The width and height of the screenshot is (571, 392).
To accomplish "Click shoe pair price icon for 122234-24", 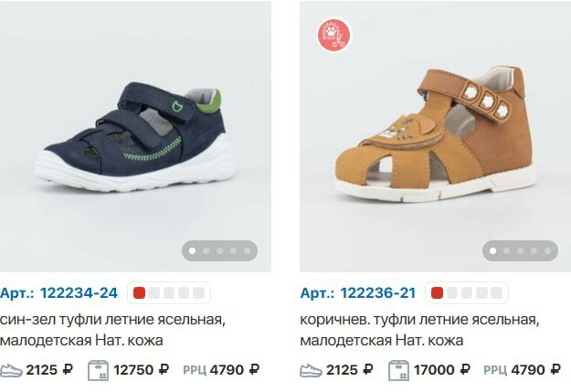I will [11, 370].
